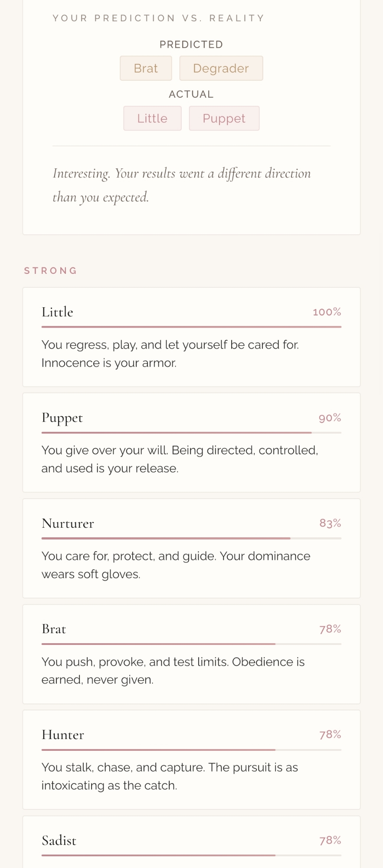Click the Your Prediction vs. Reality heading

click(x=158, y=18)
